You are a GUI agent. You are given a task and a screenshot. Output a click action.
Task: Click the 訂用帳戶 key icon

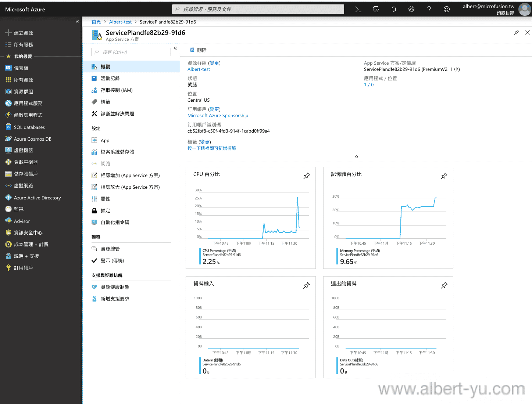tap(8, 268)
